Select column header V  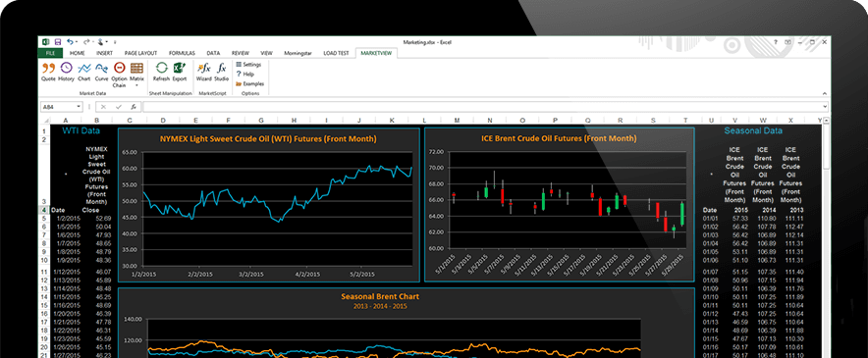pyautogui.click(x=735, y=120)
